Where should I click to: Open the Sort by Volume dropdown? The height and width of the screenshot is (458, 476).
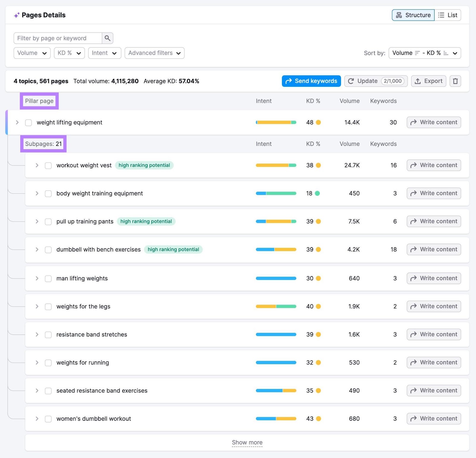tap(425, 53)
